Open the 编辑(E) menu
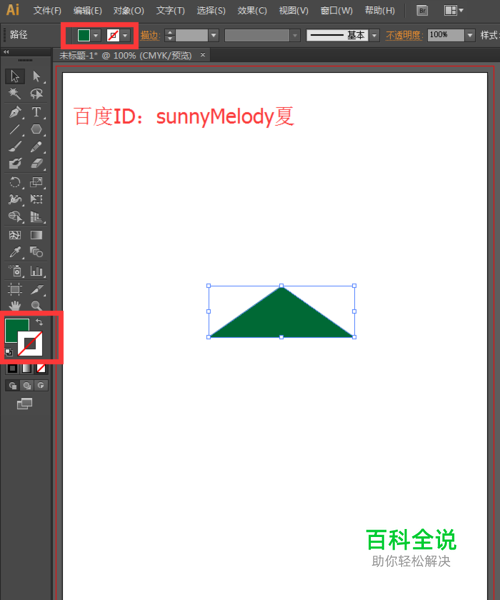Image resolution: width=500 pixels, height=600 pixels. 88,11
